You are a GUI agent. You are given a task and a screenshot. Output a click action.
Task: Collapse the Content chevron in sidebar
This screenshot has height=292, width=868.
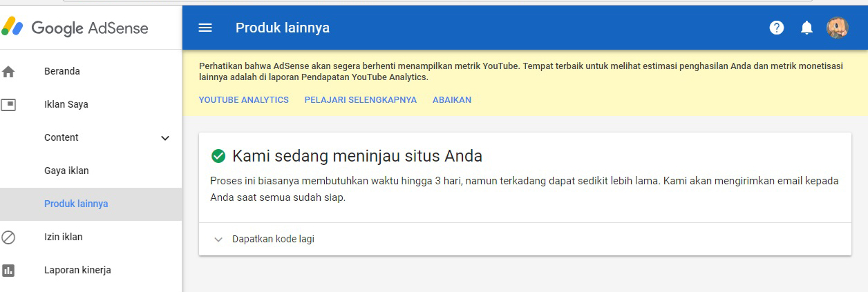pos(165,138)
